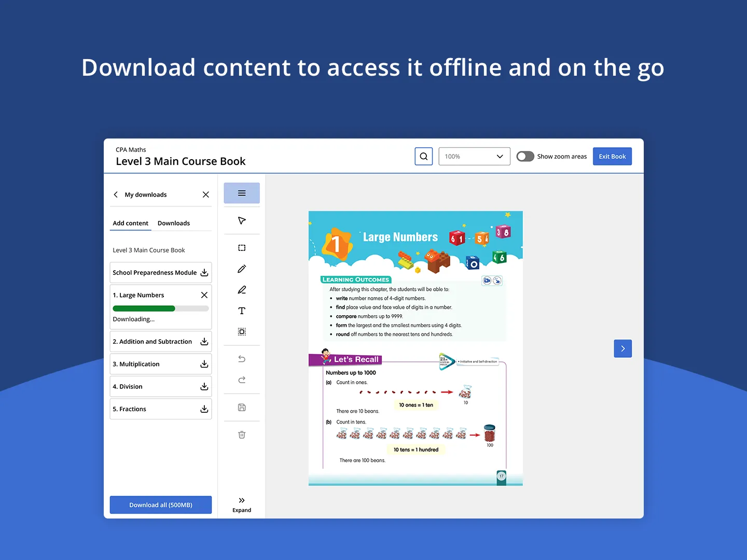The height and width of the screenshot is (560, 747).
Task: Select the dashed rectangle selection tool
Action: tap(242, 248)
